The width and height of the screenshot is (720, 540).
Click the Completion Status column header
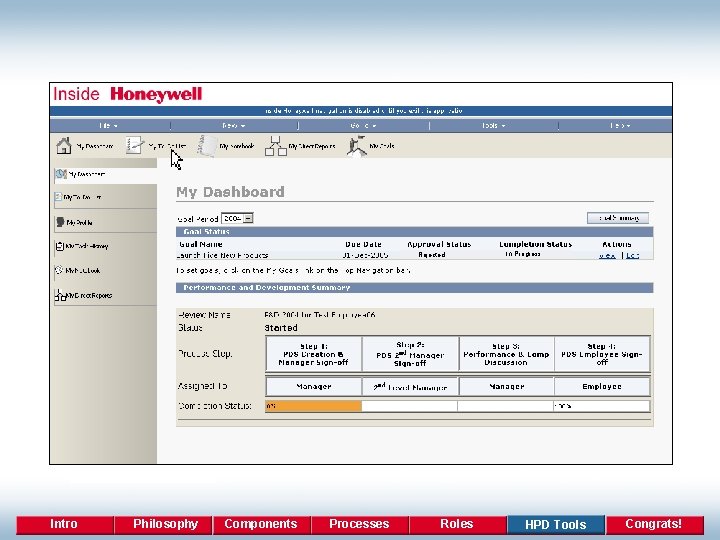535,244
